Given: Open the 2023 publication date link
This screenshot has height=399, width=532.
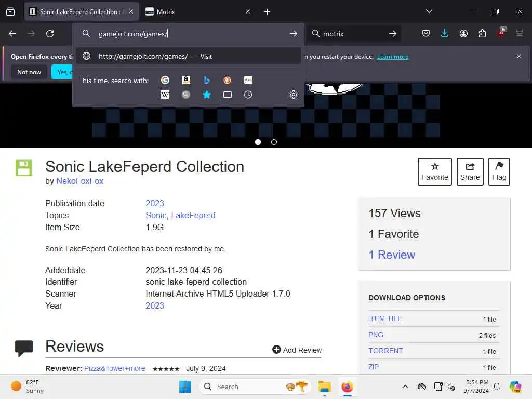Looking at the screenshot, I should coord(155,203).
